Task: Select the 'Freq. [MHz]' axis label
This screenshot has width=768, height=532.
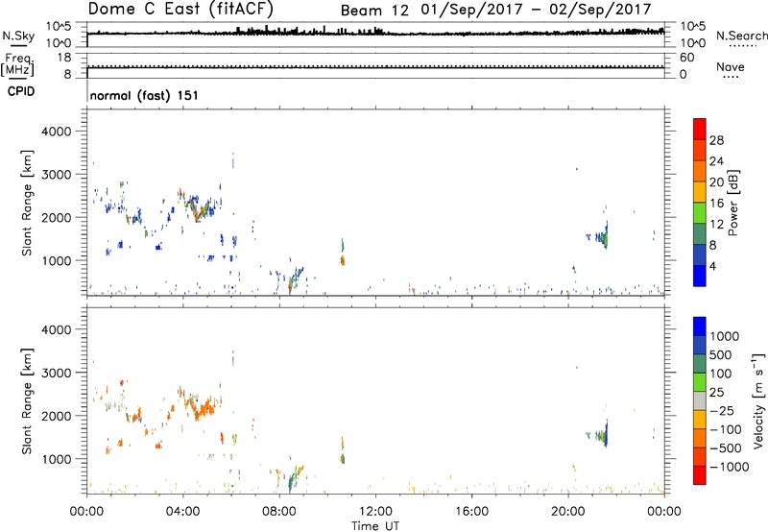Action: pyautogui.click(x=17, y=65)
